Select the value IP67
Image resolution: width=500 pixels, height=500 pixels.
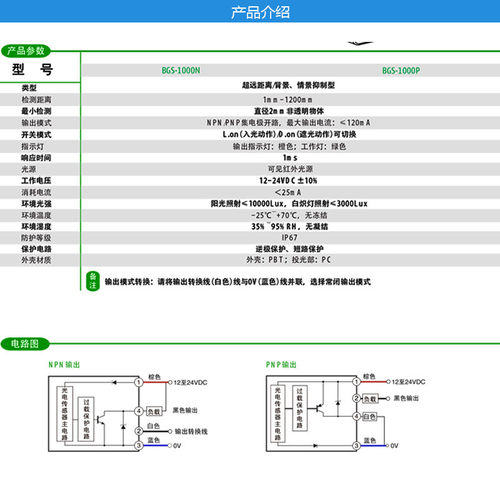tap(289, 238)
